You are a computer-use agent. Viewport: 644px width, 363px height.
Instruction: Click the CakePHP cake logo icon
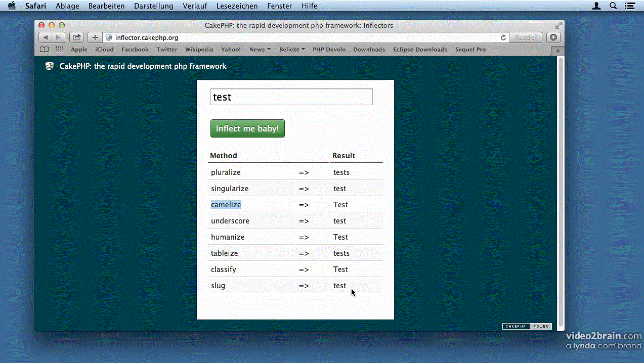pos(49,66)
